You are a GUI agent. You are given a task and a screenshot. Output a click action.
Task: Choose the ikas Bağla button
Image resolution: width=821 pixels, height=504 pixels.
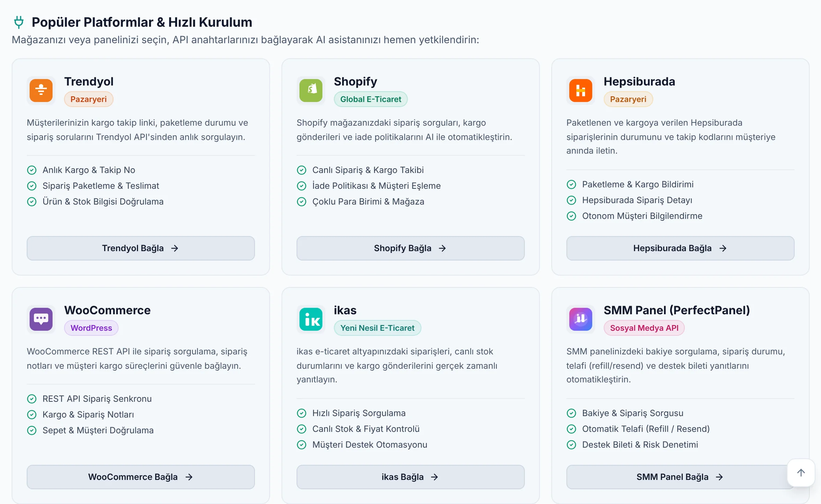tap(410, 477)
